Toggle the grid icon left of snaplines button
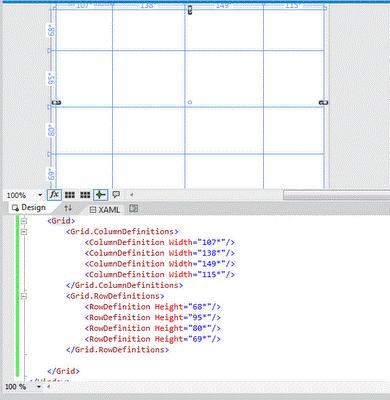 coord(85,195)
